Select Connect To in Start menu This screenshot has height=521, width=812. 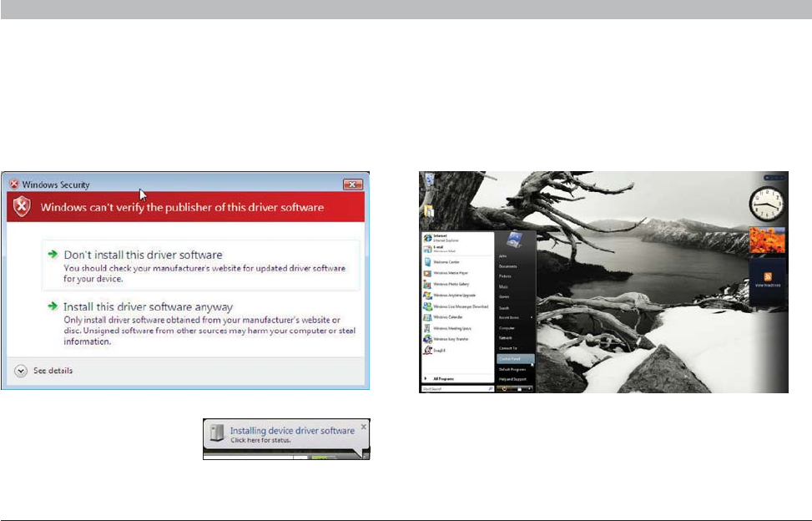(x=508, y=348)
